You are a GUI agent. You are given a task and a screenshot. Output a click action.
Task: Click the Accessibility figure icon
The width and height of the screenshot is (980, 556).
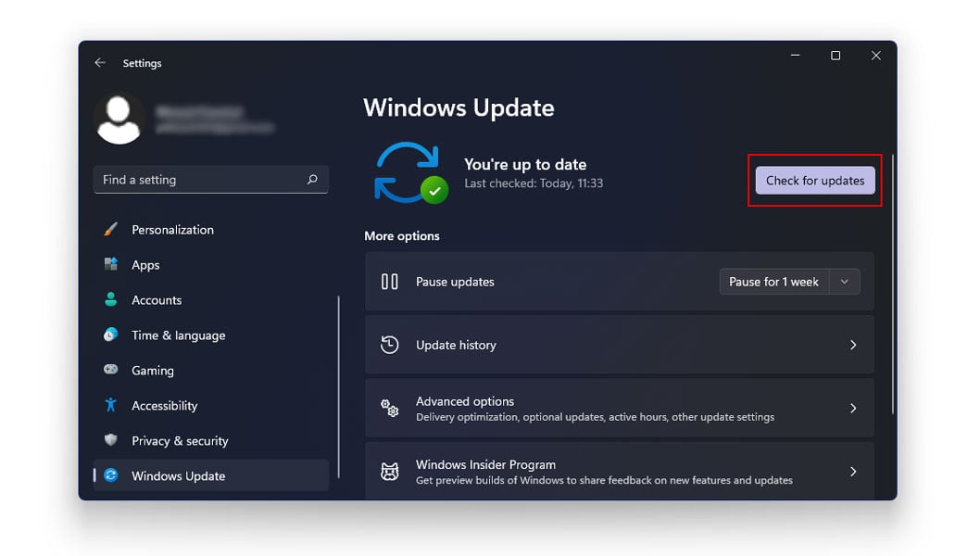click(x=110, y=405)
